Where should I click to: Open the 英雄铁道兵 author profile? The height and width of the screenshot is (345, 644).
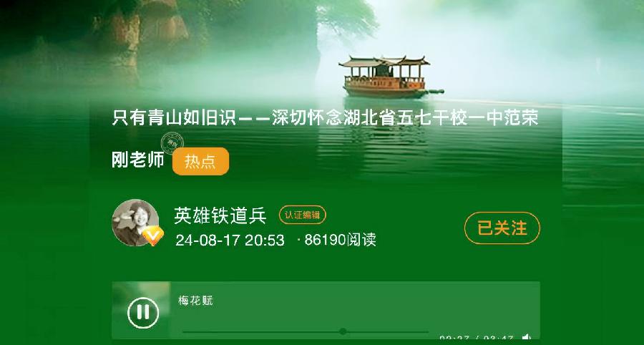pos(220,215)
